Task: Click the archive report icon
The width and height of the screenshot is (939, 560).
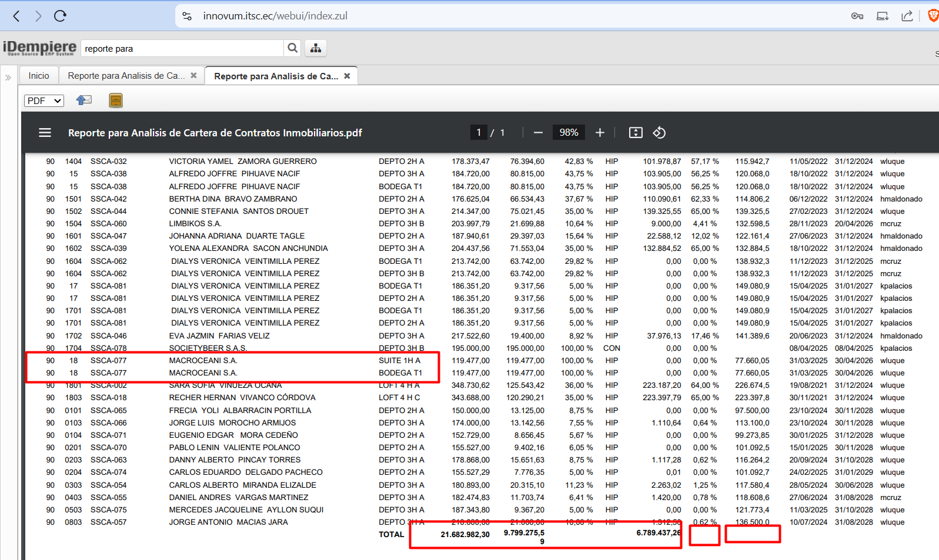Action: [x=116, y=100]
